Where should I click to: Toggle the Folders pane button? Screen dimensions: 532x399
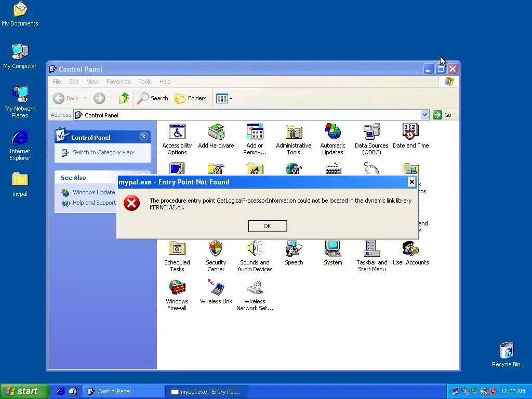pos(191,98)
